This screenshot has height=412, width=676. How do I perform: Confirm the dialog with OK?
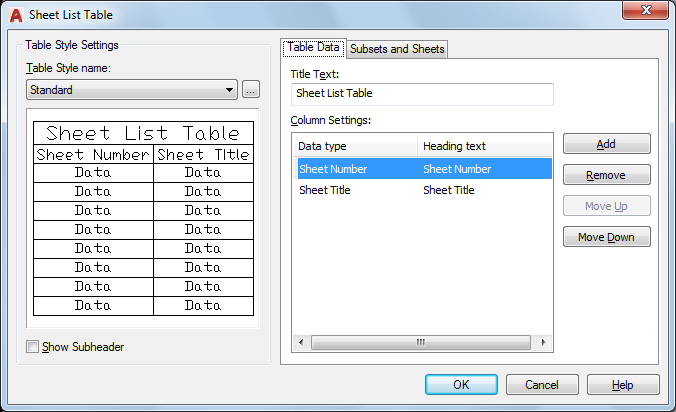pyautogui.click(x=461, y=385)
